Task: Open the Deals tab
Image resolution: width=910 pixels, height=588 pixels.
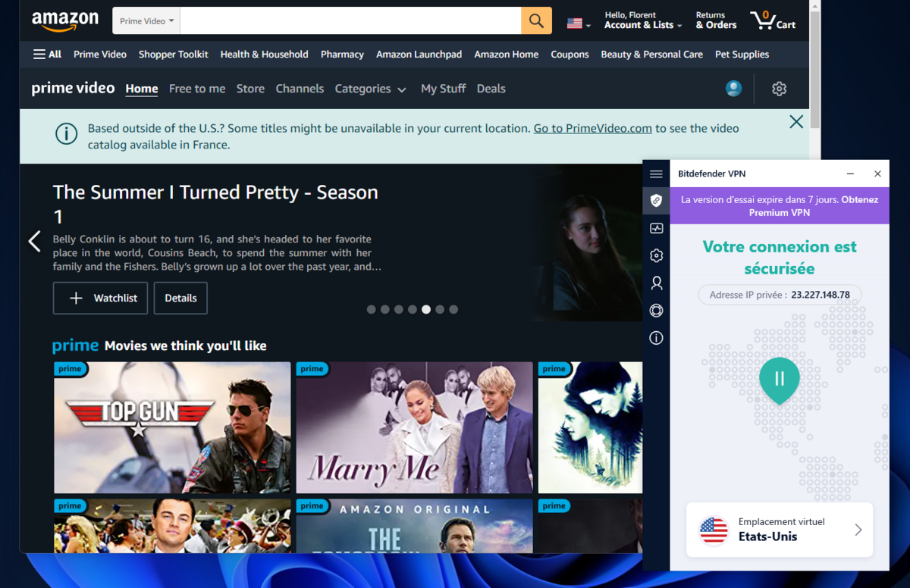Action: [491, 89]
